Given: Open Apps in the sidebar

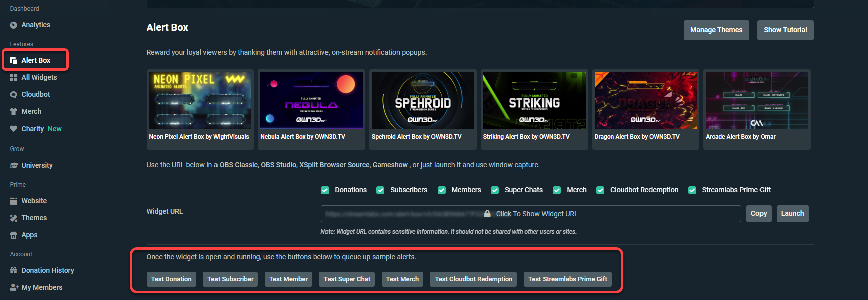Looking at the screenshot, I should point(29,235).
